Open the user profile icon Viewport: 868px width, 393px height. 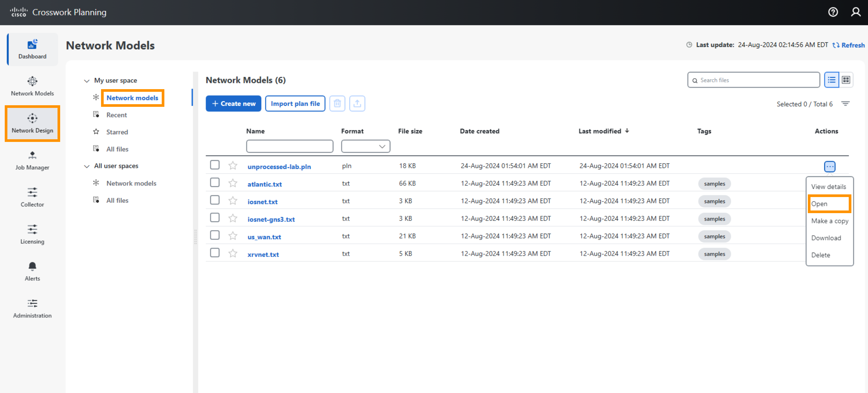pyautogui.click(x=856, y=12)
